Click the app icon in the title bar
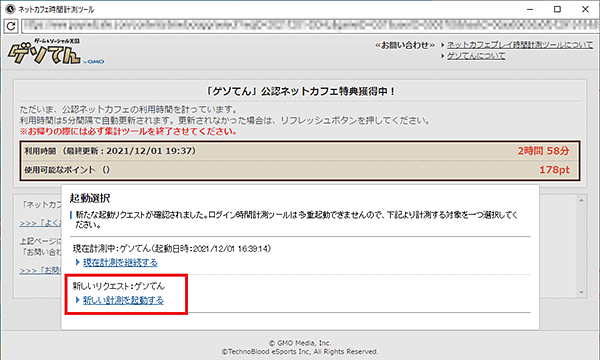600x360 pixels. [10, 9]
